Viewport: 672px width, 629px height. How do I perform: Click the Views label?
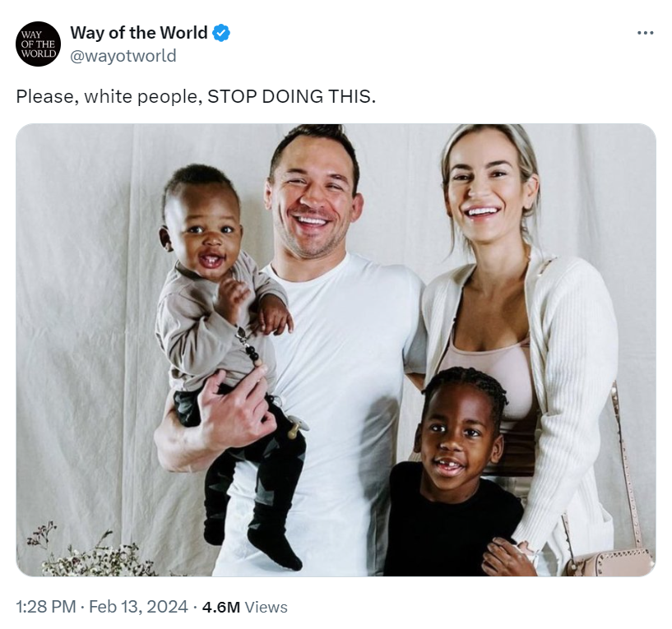pos(266,607)
